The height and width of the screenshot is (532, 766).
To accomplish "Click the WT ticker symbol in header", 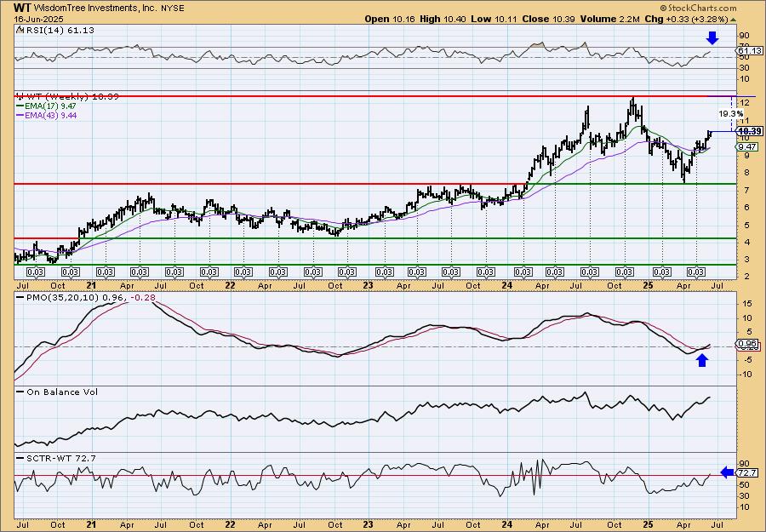I will click(20, 8).
